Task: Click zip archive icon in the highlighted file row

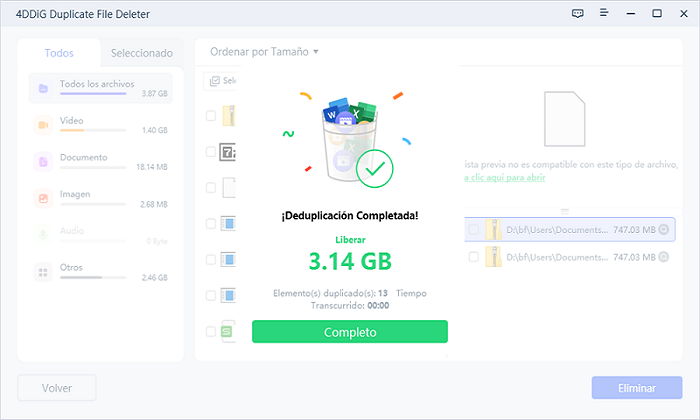Action: pyautogui.click(x=493, y=229)
